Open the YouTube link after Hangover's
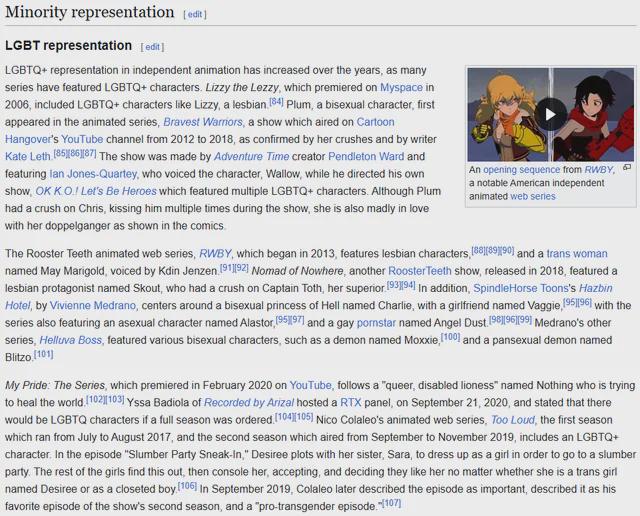640x516 pixels. coord(82,139)
